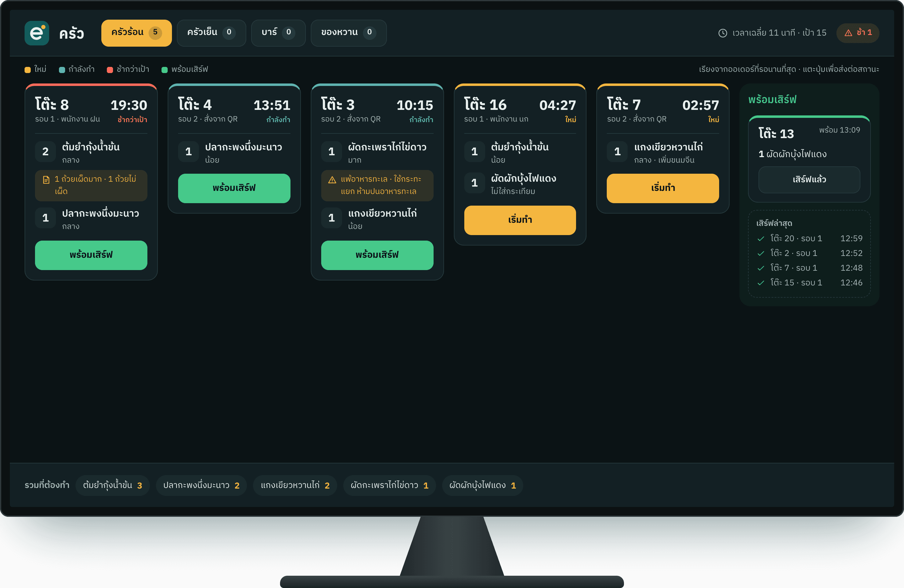This screenshot has height=588, width=904.
Task: Click the quantity 2 box for ต้มยำกุ้งน้ำข้น
Action: 45,152
